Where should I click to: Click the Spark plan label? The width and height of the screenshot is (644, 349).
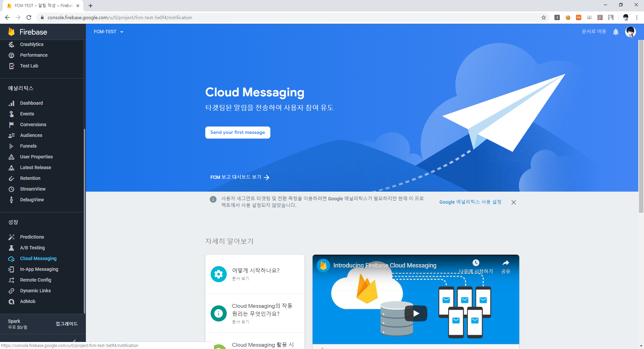(x=14, y=321)
